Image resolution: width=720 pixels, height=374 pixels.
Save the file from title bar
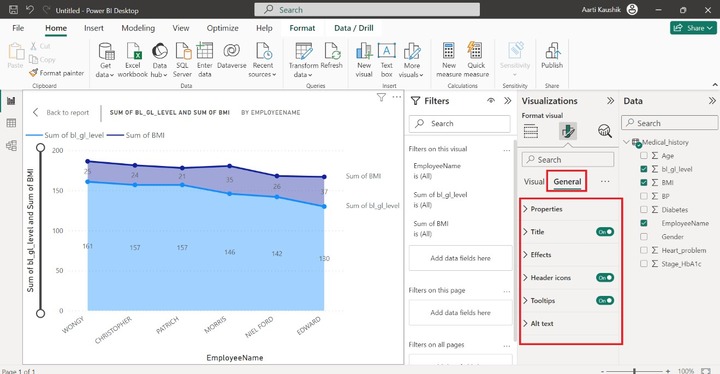pyautogui.click(x=13, y=10)
